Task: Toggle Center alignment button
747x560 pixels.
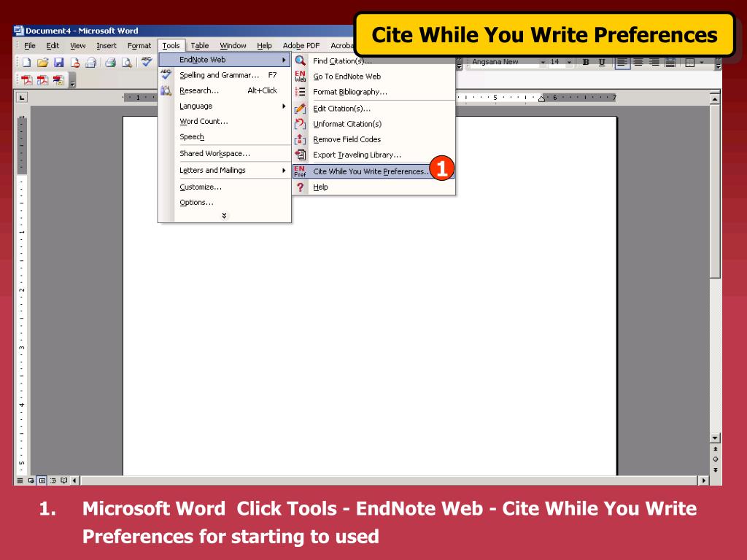Action: pyautogui.click(x=638, y=63)
